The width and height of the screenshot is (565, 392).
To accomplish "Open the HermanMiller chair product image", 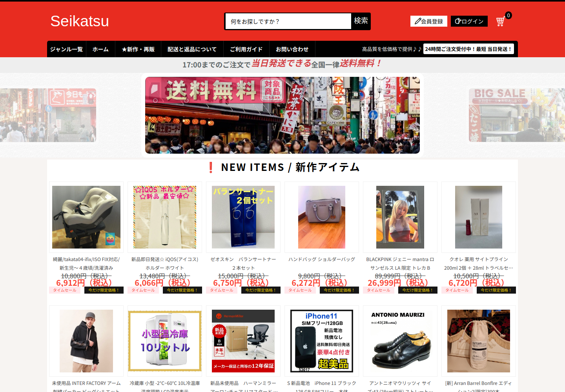I will click(243, 341).
